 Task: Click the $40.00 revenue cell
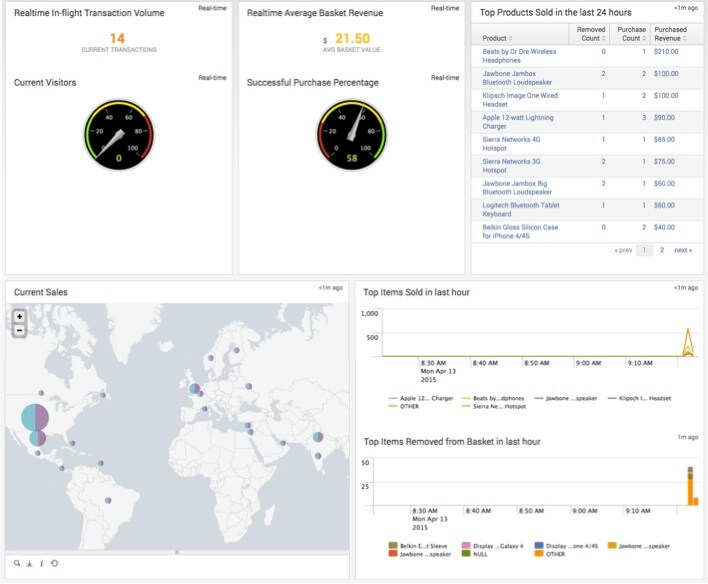tap(664, 227)
